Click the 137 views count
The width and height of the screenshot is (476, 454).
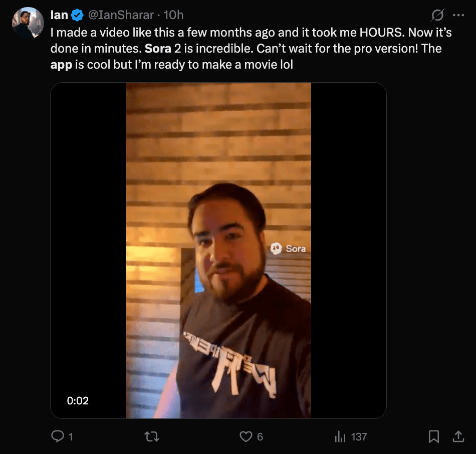point(359,437)
